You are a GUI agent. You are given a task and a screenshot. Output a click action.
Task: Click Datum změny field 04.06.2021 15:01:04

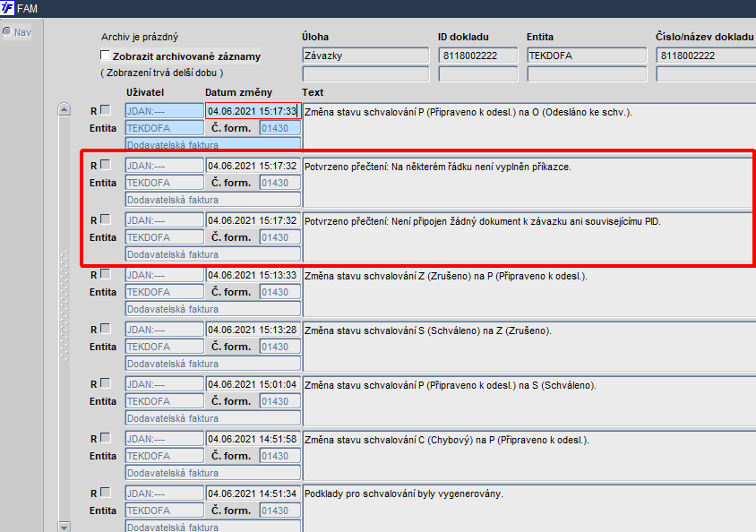(x=253, y=384)
